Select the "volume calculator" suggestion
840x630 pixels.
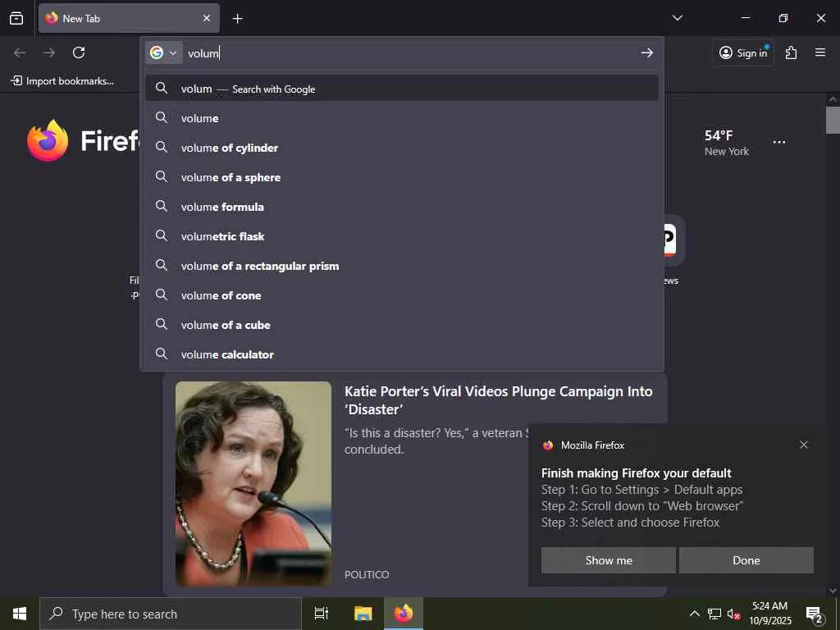point(402,354)
